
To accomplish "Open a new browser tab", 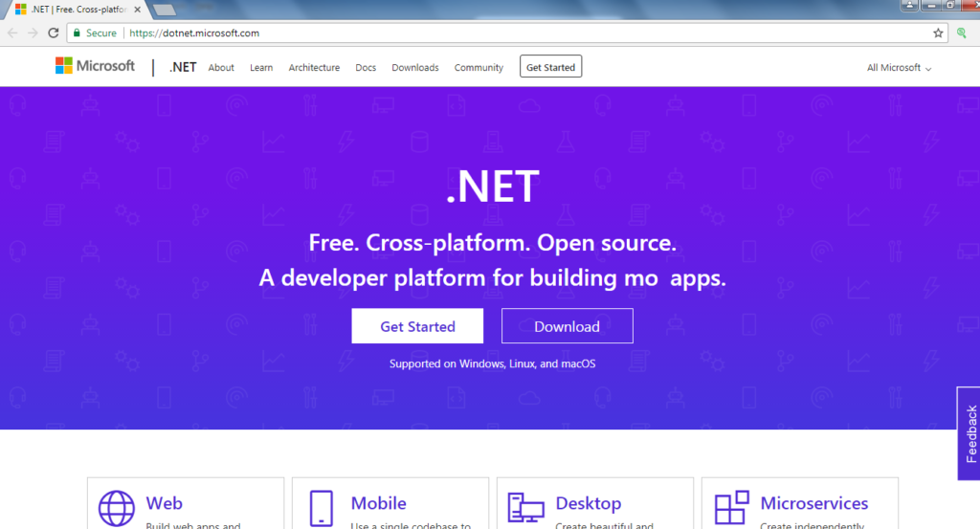I will point(164,10).
